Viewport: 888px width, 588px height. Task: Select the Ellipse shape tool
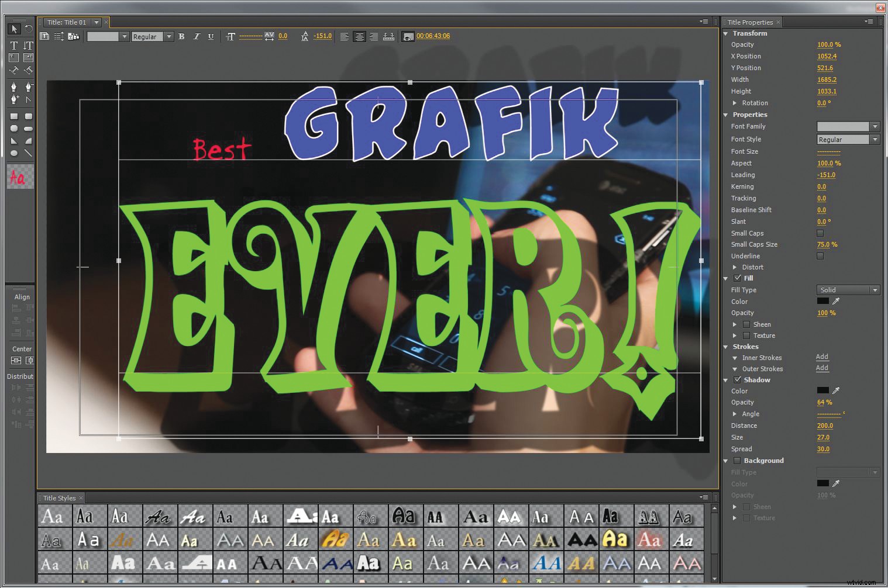coord(14,154)
